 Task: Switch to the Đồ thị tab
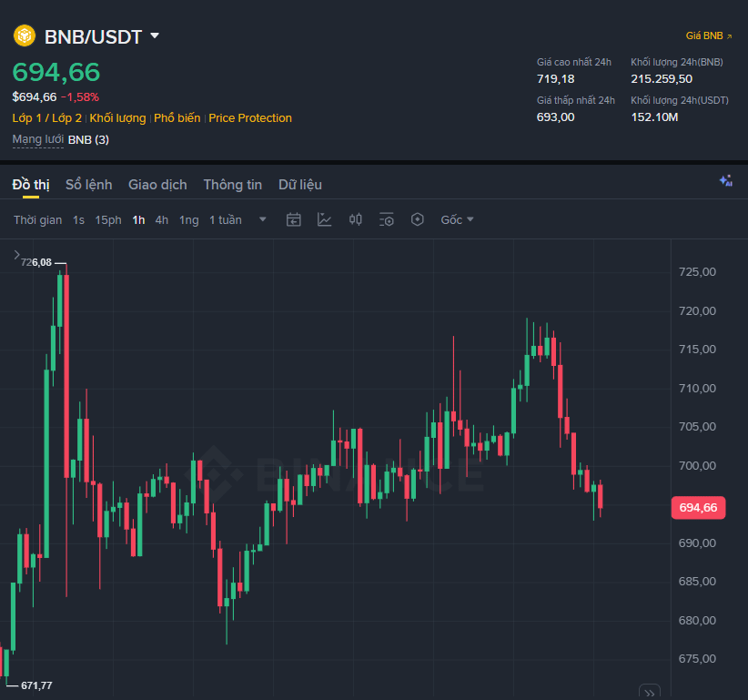(x=31, y=185)
